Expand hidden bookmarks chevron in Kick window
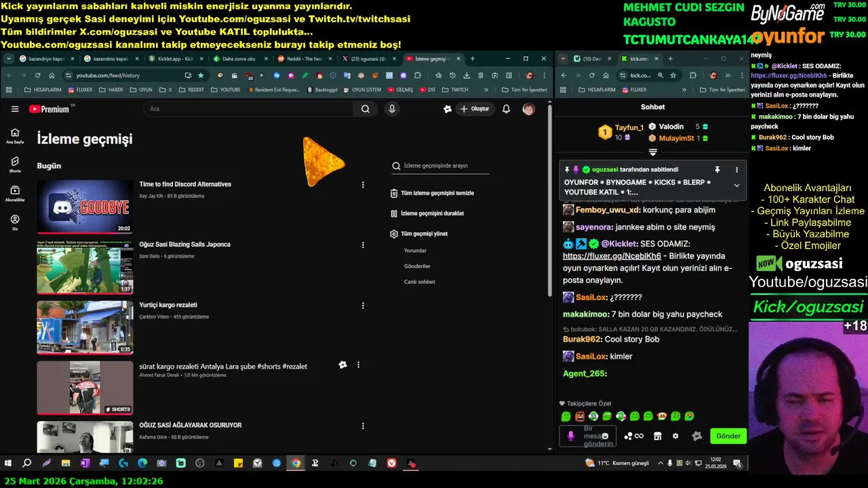Image resolution: width=868 pixels, height=488 pixels. [684, 89]
